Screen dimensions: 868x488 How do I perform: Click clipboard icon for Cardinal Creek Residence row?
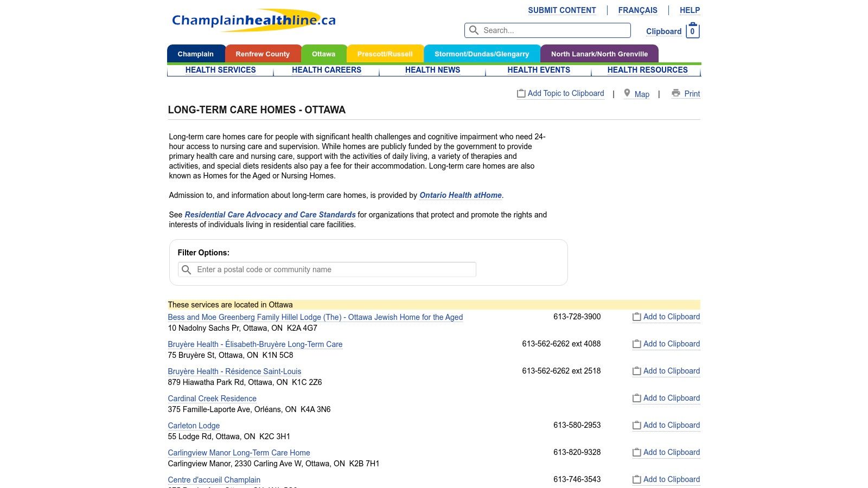[637, 398]
